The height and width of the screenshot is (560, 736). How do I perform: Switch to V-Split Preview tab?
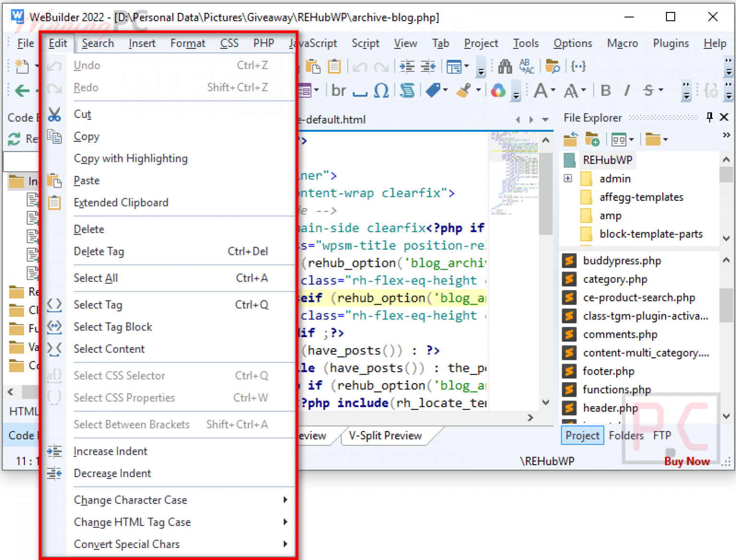pyautogui.click(x=385, y=435)
